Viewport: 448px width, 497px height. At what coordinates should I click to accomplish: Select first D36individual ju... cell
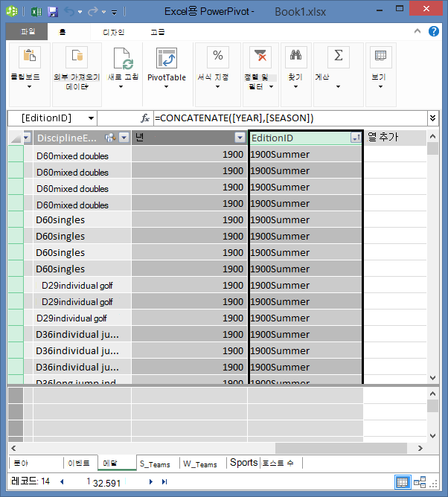click(82, 334)
